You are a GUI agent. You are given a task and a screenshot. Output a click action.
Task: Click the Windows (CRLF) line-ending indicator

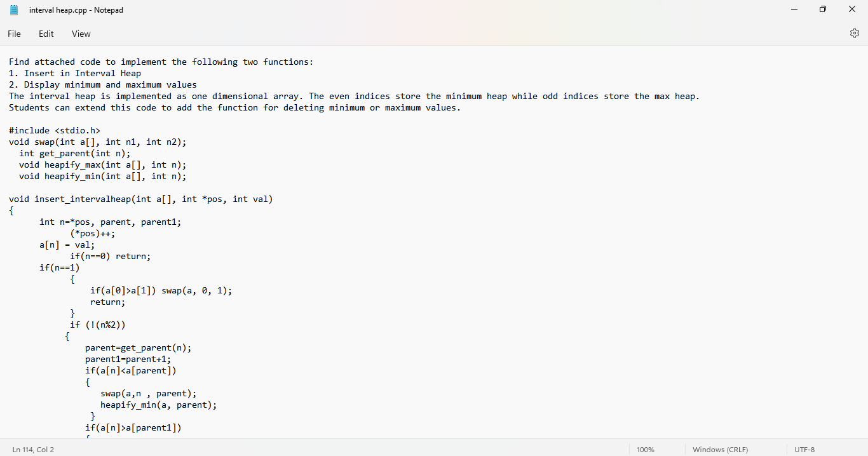point(720,449)
